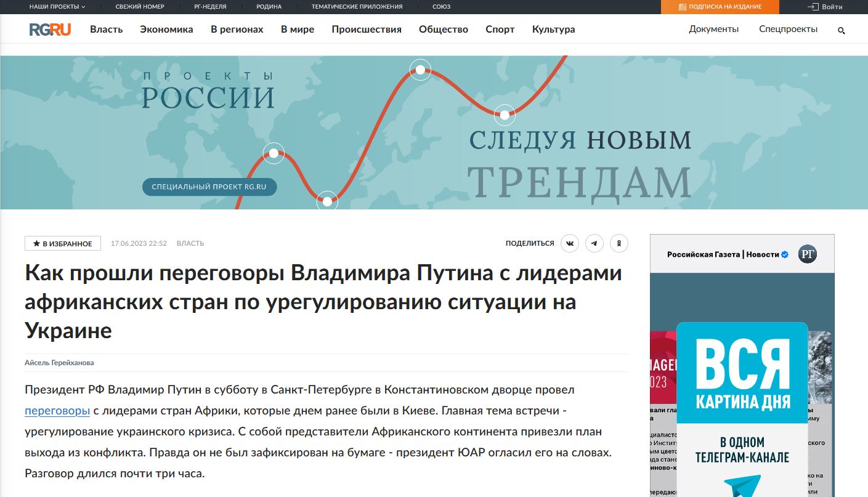
Task: Share via Odnoklassniki icon
Action: tap(619, 243)
